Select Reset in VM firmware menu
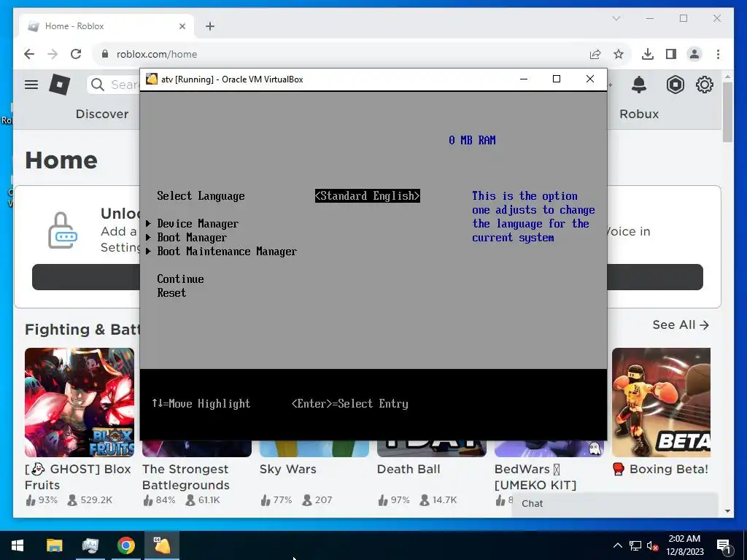Viewport: 747px width, 560px height. click(x=171, y=292)
